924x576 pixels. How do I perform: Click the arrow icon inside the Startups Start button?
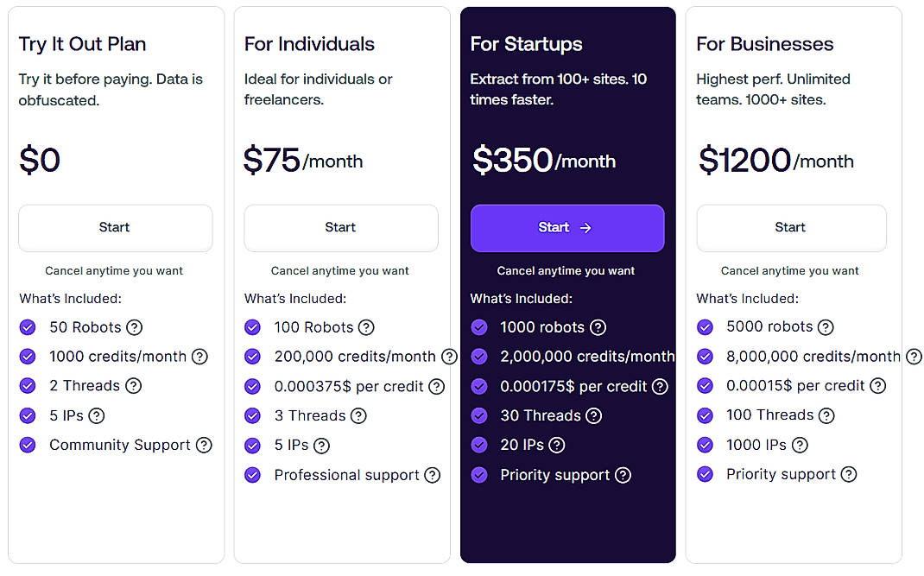pyautogui.click(x=585, y=228)
